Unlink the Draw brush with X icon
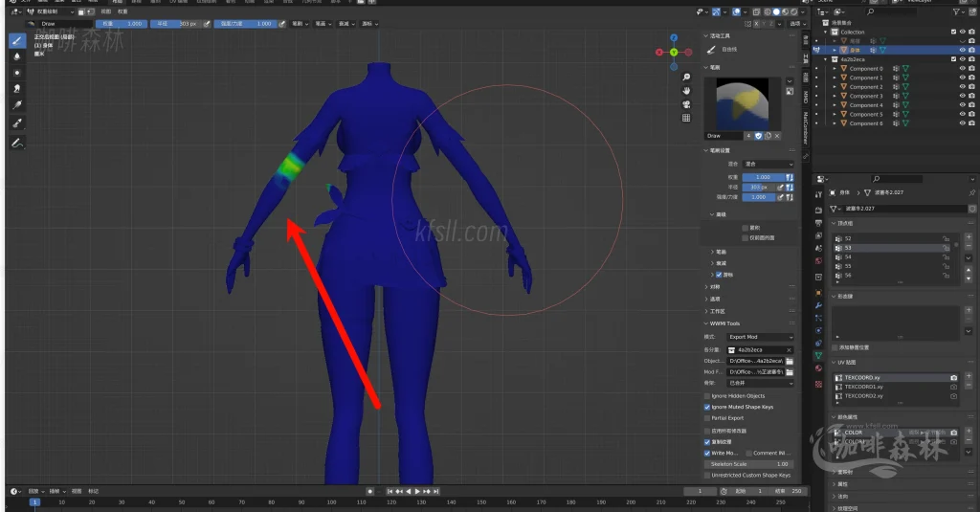This screenshot has height=512, width=980. tap(777, 136)
